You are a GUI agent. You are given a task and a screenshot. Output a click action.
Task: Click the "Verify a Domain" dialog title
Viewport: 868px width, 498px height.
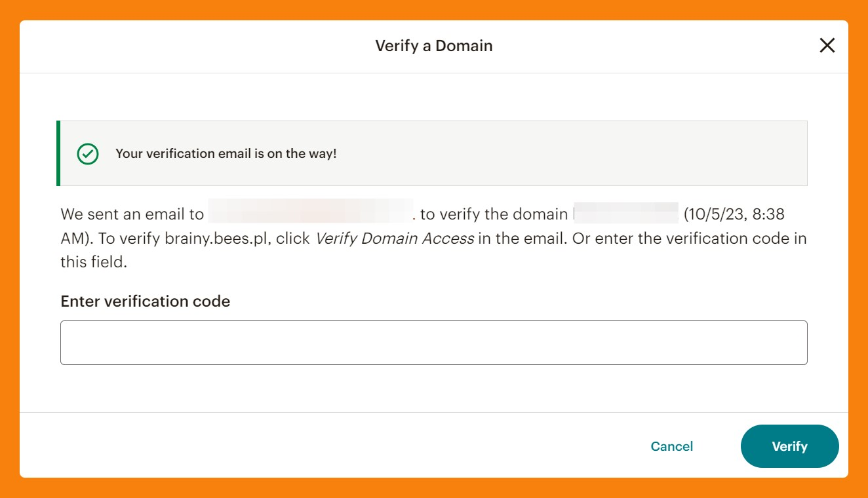pos(433,46)
